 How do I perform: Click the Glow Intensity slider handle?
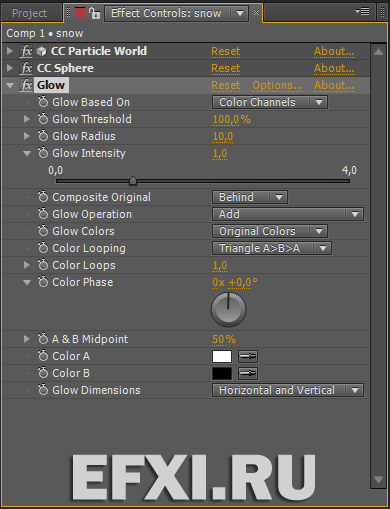click(x=133, y=181)
